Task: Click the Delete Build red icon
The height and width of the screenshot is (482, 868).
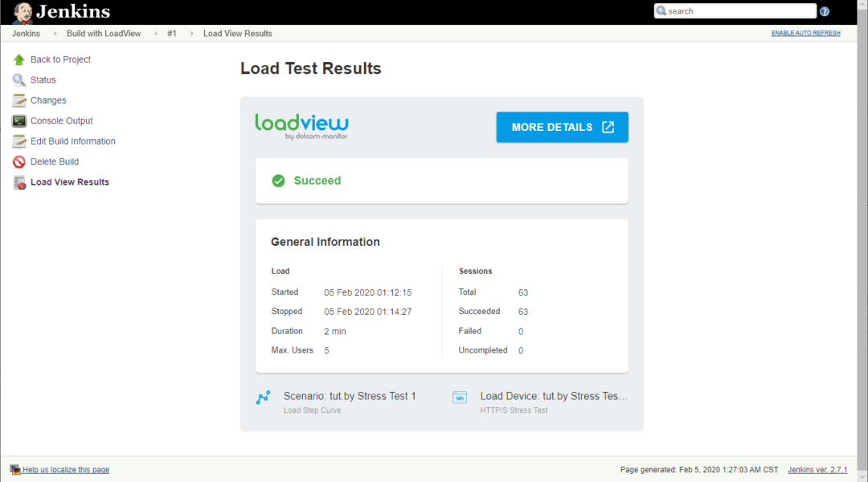Action: tap(18, 161)
